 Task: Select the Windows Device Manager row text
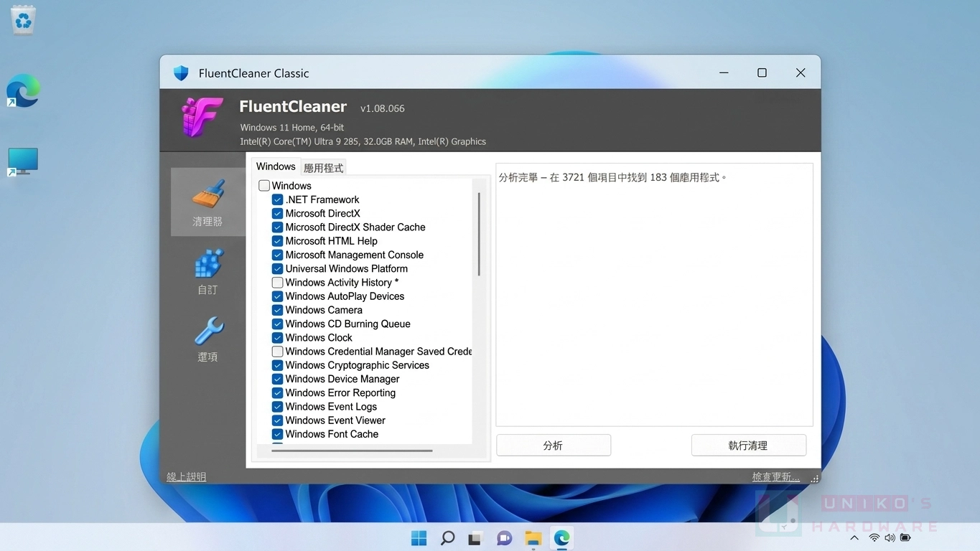click(x=342, y=379)
